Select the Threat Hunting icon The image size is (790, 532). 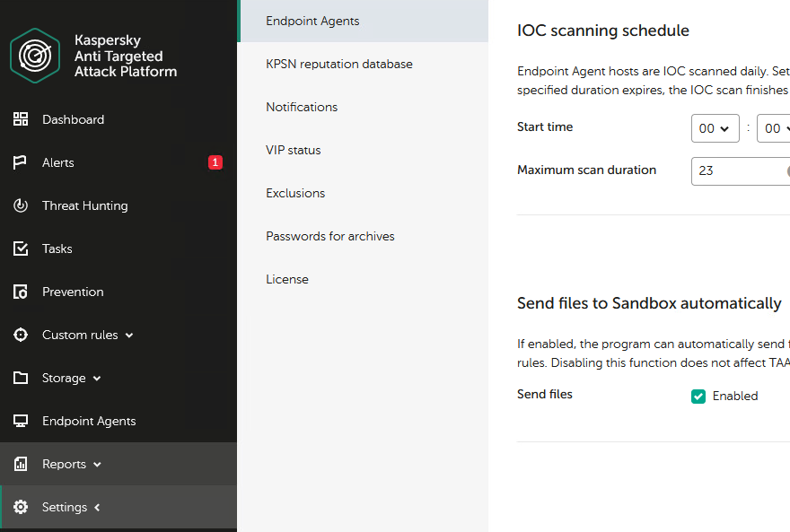point(21,205)
